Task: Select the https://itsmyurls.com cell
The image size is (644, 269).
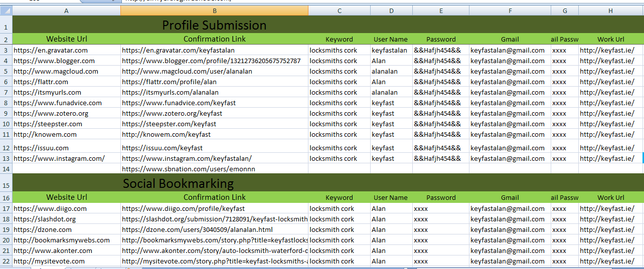Action: coord(67,92)
